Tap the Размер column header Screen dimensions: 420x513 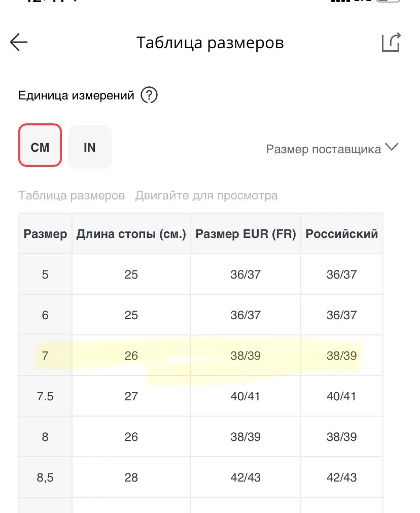click(x=45, y=234)
